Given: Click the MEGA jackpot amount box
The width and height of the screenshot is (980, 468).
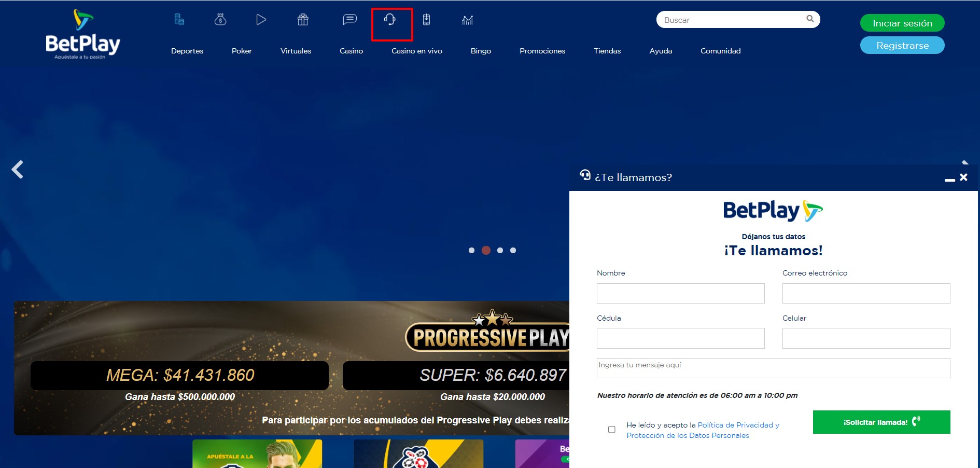Looking at the screenshot, I should click(179, 375).
